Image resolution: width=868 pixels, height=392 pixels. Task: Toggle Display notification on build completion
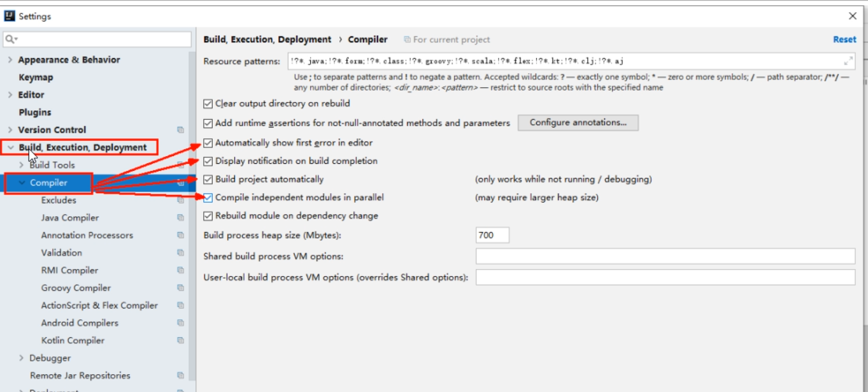[x=208, y=161]
